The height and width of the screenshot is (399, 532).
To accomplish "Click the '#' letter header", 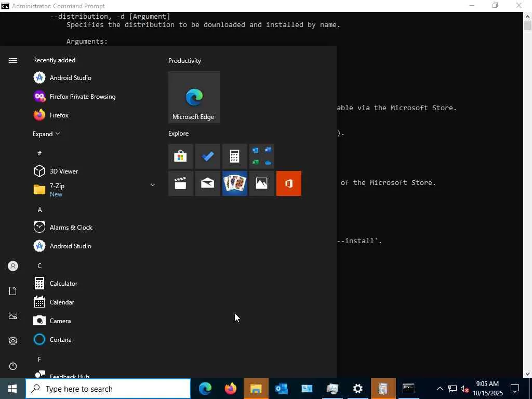I will pyautogui.click(x=39, y=153).
